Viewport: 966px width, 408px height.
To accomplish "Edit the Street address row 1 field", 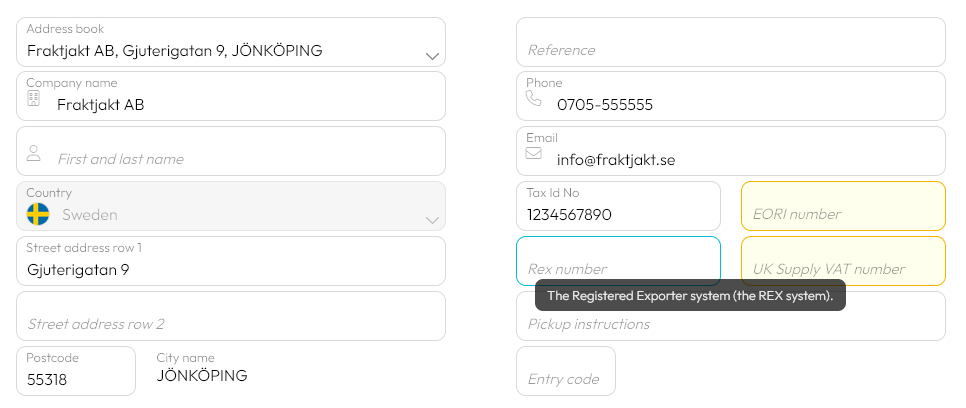I will 231,261.
